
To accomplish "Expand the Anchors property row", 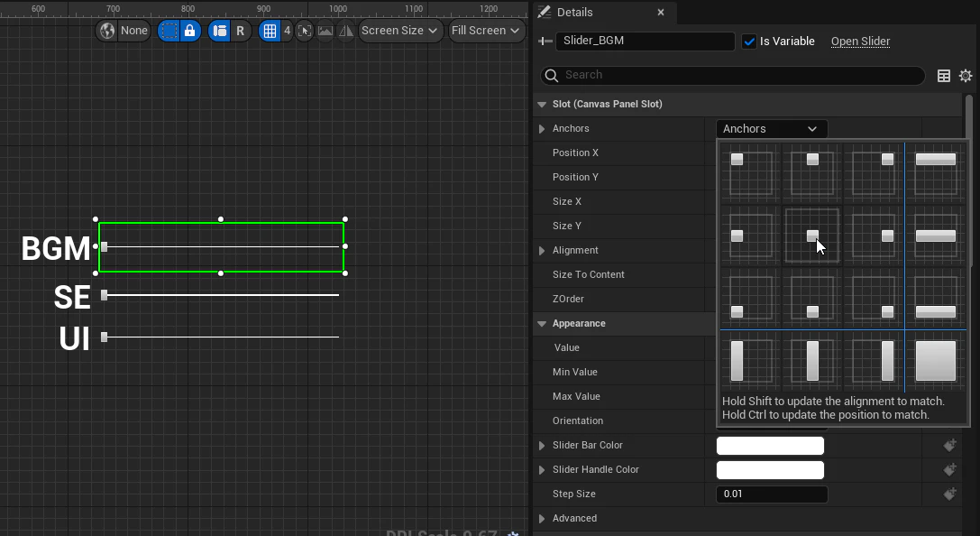I will (x=542, y=129).
